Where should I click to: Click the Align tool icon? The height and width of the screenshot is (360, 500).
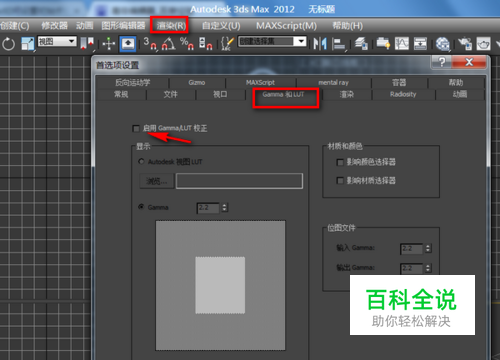tap(339, 44)
